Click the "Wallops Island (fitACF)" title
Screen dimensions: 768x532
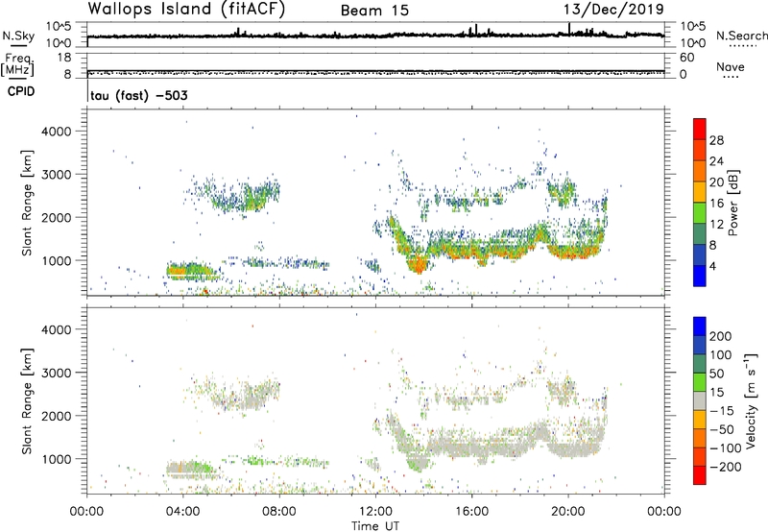pos(186,9)
